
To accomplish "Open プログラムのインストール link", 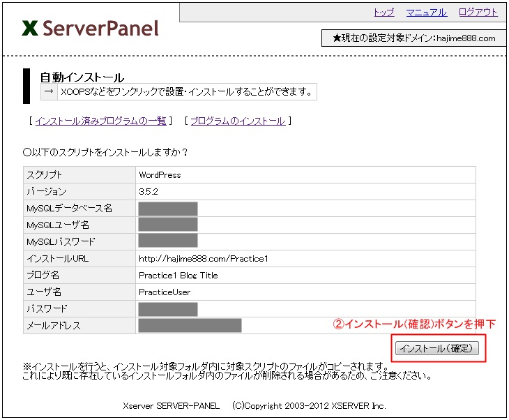I will pyautogui.click(x=238, y=121).
